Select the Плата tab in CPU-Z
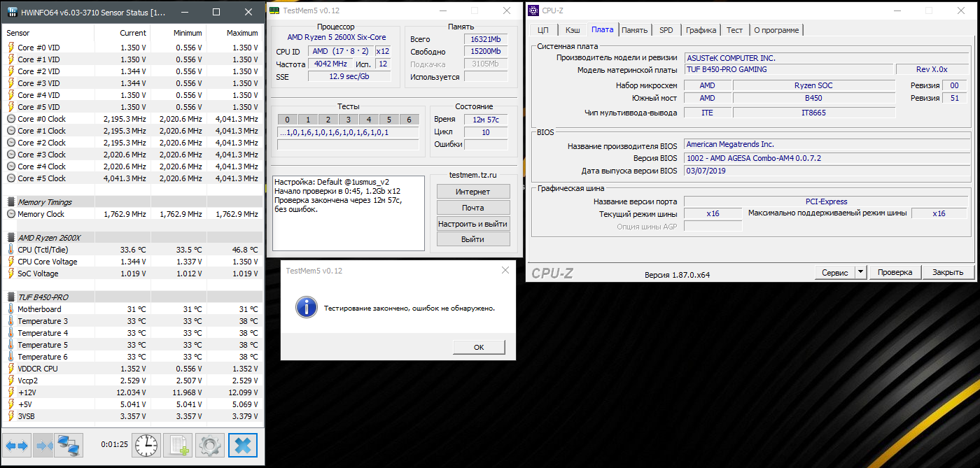 pos(602,29)
